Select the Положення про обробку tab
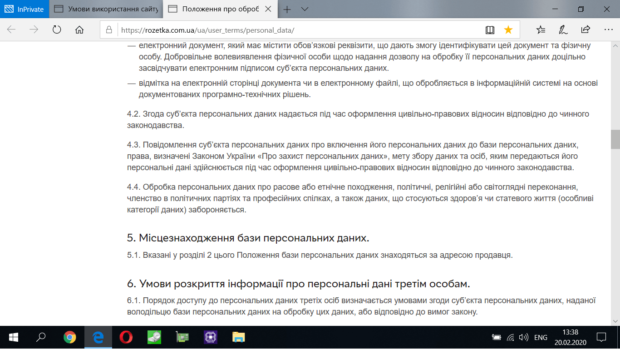 [x=213, y=9]
